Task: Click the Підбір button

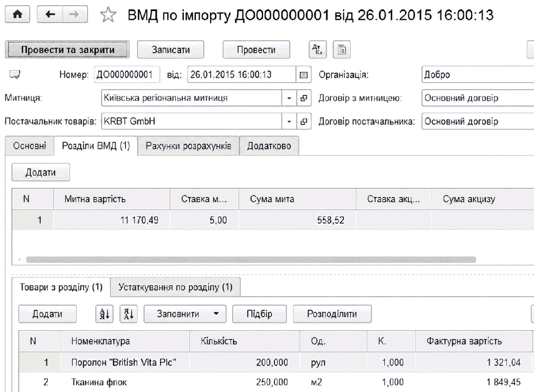Action: (259, 313)
